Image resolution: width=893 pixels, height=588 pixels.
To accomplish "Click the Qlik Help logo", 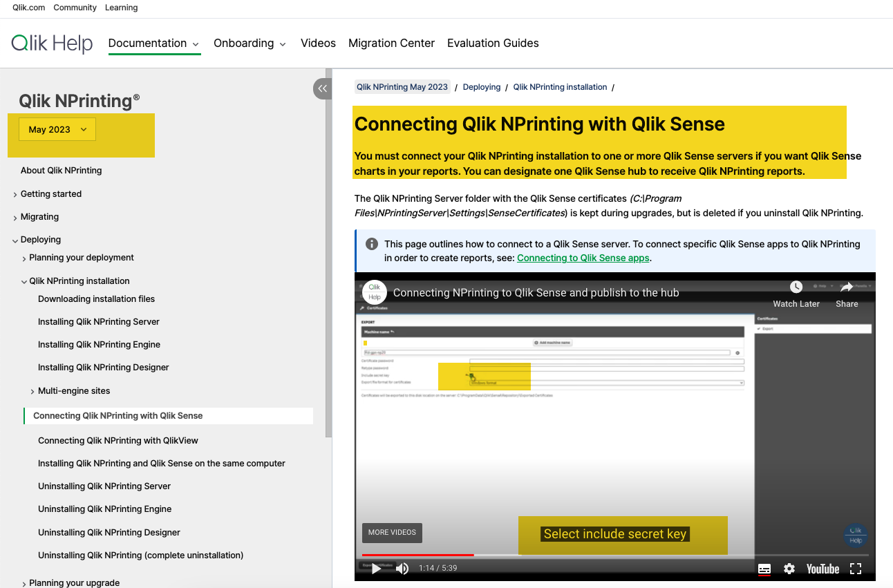I will (52, 44).
